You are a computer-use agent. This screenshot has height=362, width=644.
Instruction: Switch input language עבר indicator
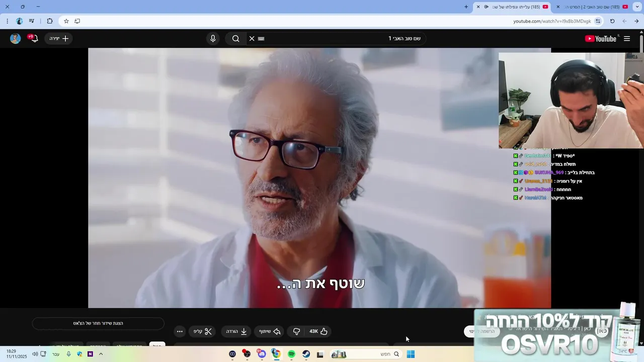point(56,354)
